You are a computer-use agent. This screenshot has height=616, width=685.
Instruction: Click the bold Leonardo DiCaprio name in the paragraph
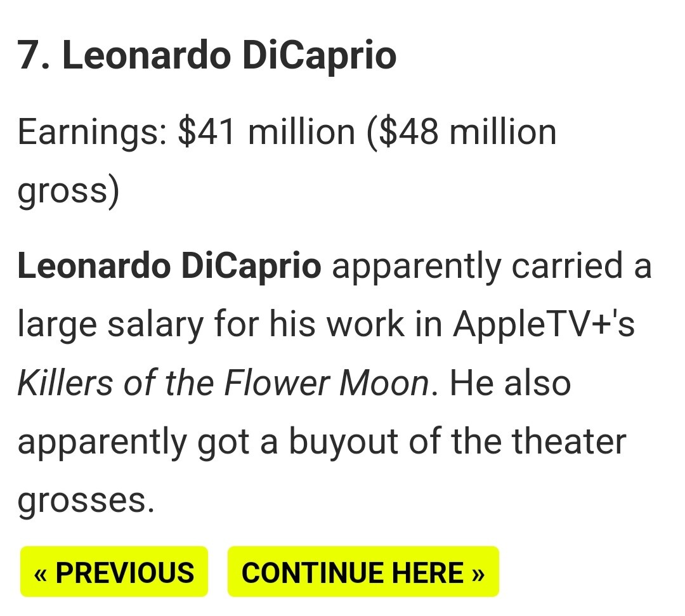(169, 266)
